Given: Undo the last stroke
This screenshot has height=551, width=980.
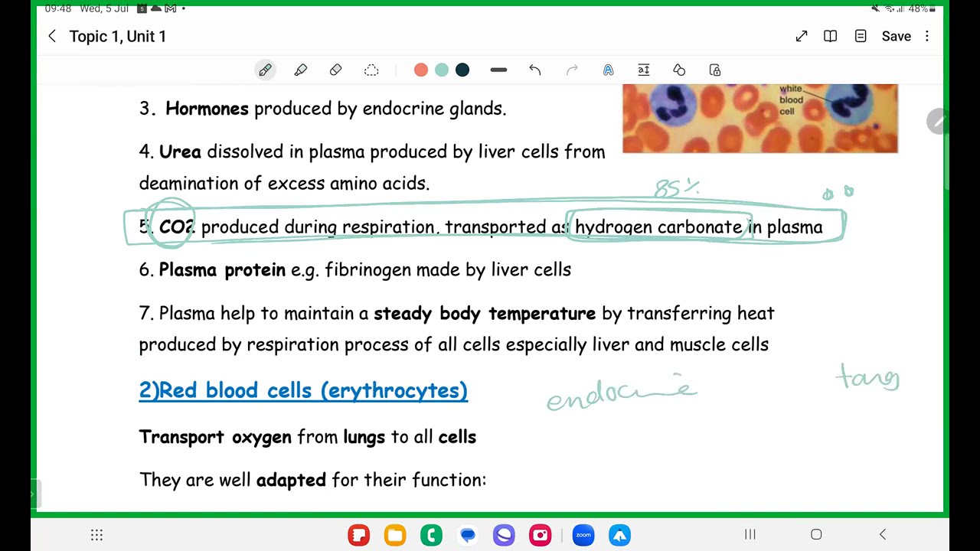Looking at the screenshot, I should pyautogui.click(x=535, y=70).
